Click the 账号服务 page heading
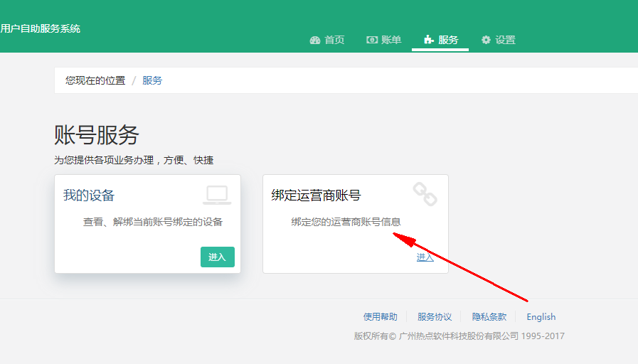This screenshot has height=364, width=638. coord(97,135)
